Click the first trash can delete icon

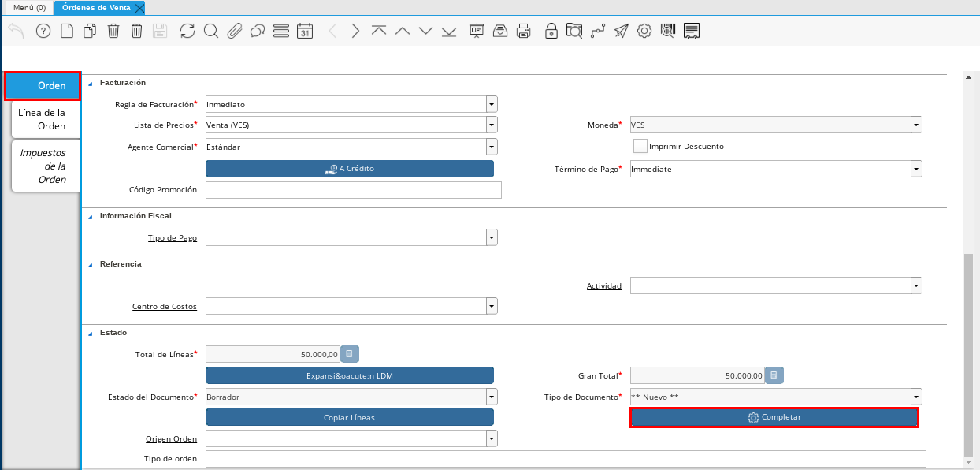[x=113, y=31]
